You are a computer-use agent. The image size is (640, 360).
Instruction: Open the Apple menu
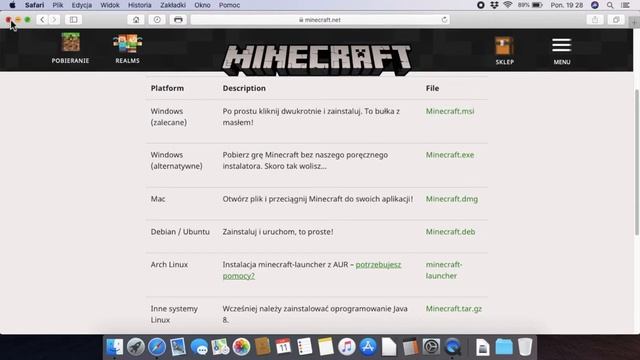click(x=12, y=5)
